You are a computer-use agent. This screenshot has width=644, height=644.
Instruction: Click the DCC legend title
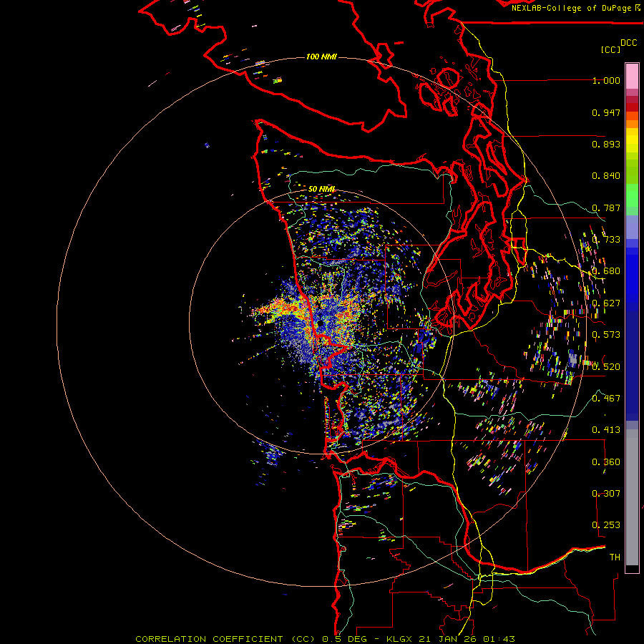(629, 43)
